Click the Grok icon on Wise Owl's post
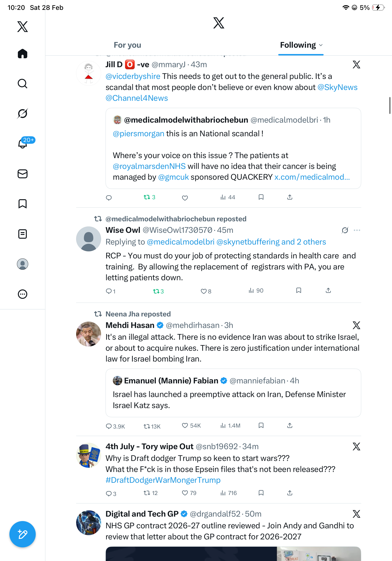 tap(345, 230)
